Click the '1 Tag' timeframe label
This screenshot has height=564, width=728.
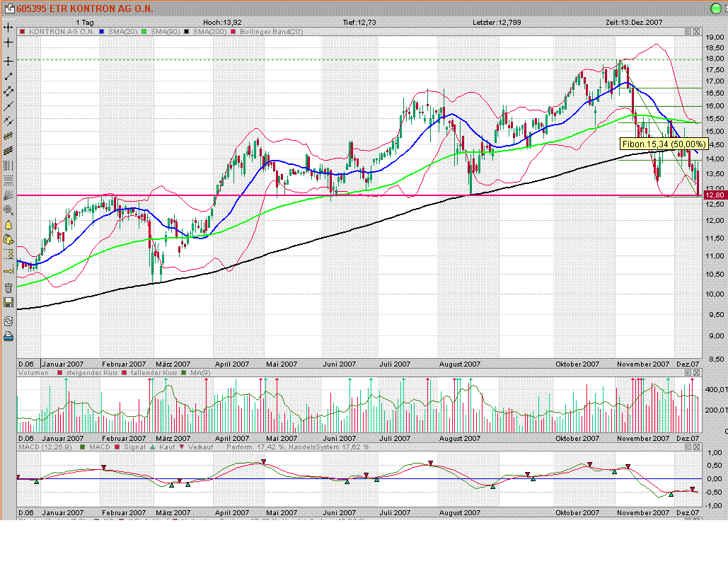point(85,23)
